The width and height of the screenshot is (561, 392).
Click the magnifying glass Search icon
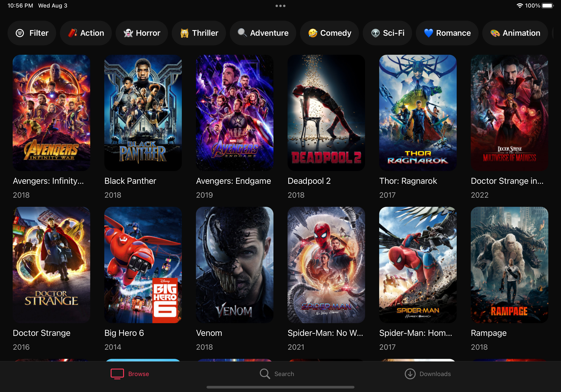[x=265, y=374]
